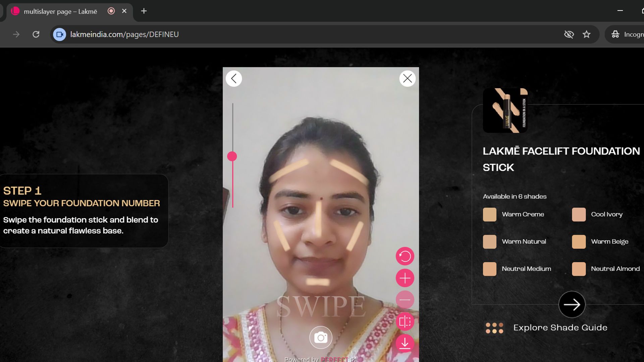
Task: Select the Cool Ivory shade option
Action: point(579,214)
